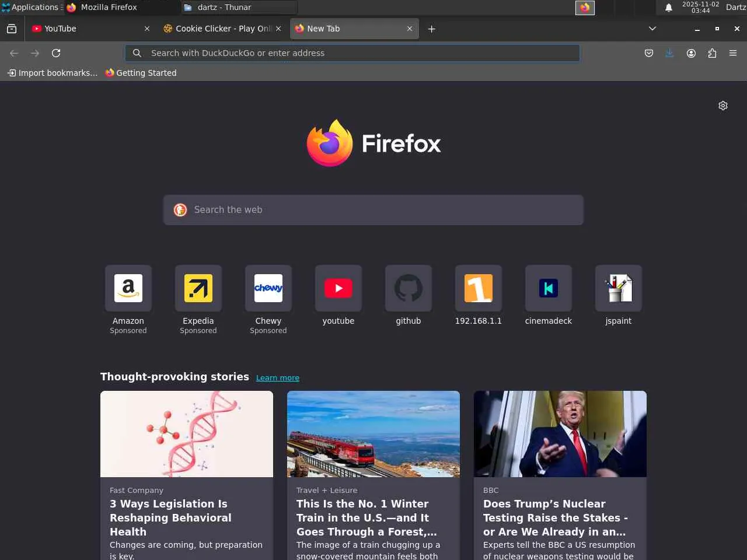Open the Firefox account icon
Image resolution: width=747 pixels, height=560 pixels.
pyautogui.click(x=691, y=53)
